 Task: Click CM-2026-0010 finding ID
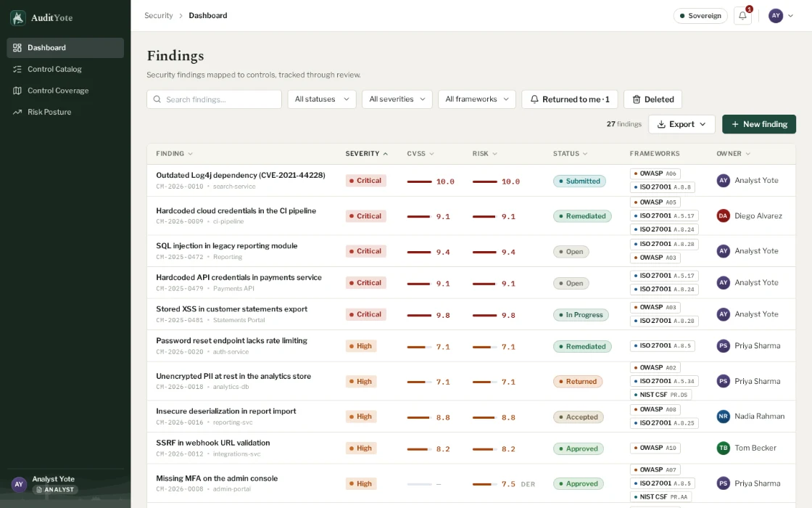point(180,187)
